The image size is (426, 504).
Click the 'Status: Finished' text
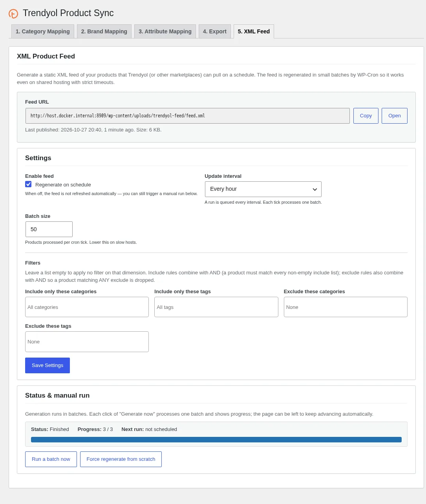(50, 429)
